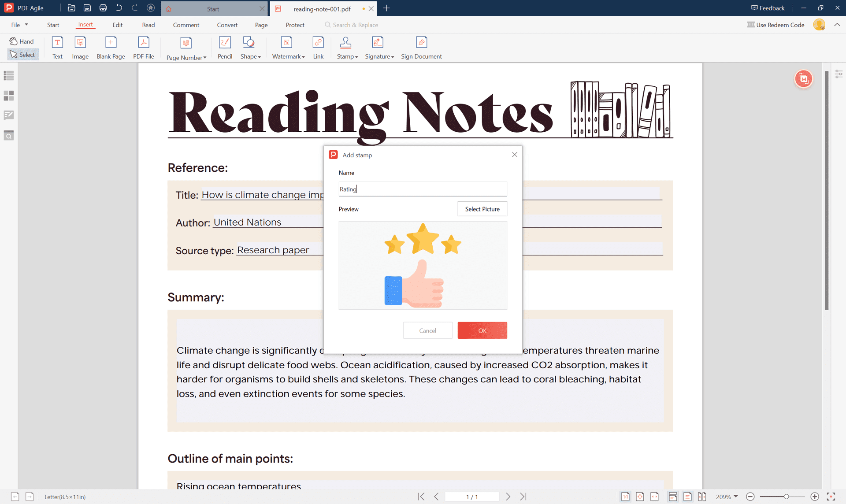Go to next page
Image resolution: width=846 pixels, height=504 pixels.
pyautogui.click(x=508, y=497)
